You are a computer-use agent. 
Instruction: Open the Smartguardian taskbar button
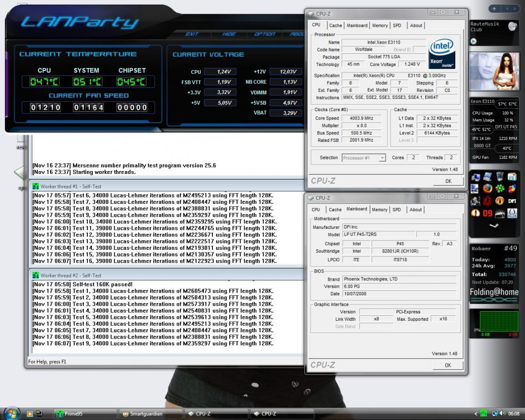[x=151, y=414]
